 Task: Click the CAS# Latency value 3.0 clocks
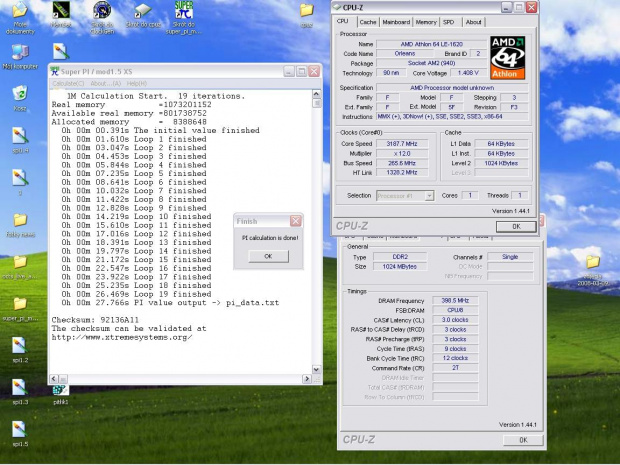point(455,319)
